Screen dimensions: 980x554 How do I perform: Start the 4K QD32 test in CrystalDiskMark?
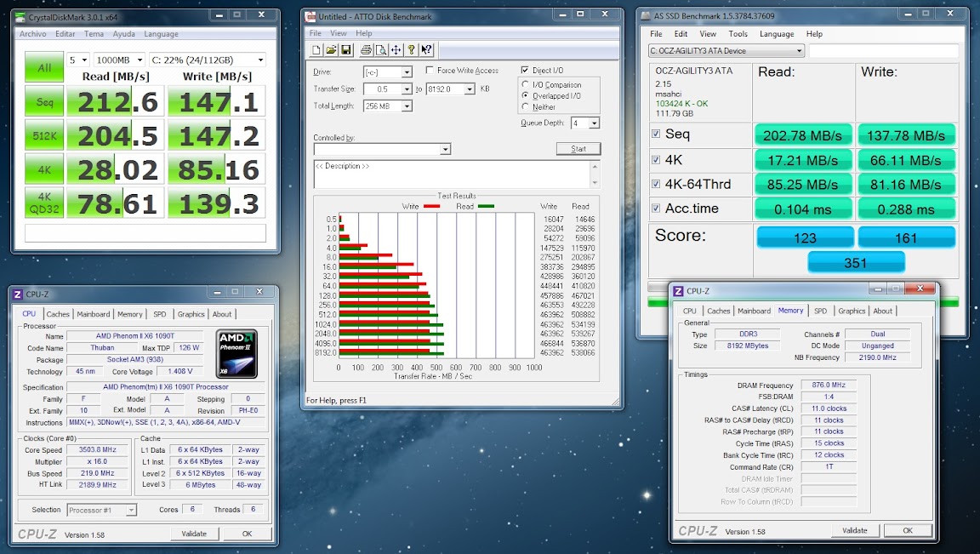coord(43,203)
